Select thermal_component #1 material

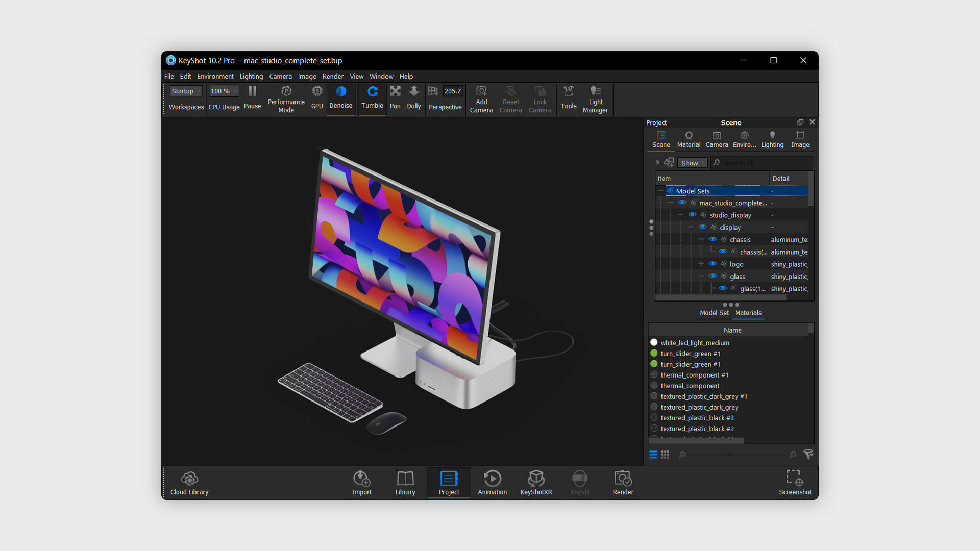coord(694,375)
